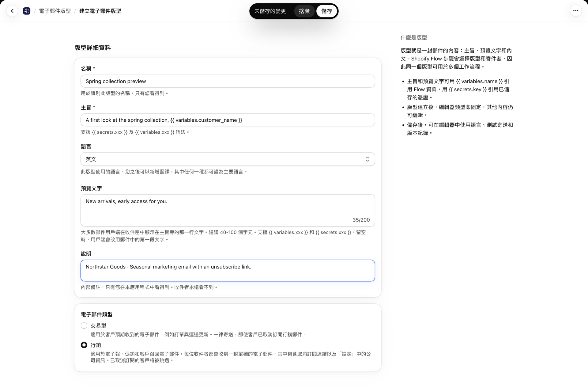Open the app logo icon in breadcrumb
Image resolution: width=588 pixels, height=388 pixels.
point(27,11)
